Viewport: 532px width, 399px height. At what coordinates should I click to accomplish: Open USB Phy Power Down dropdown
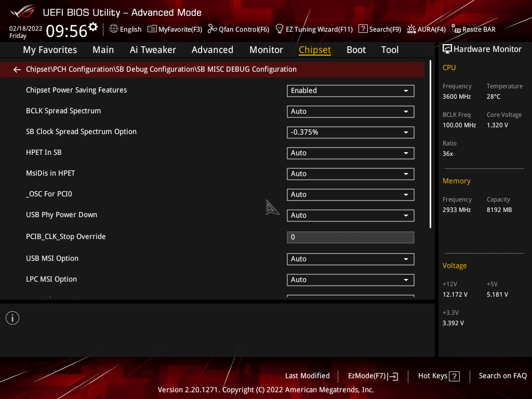pyautogui.click(x=351, y=216)
